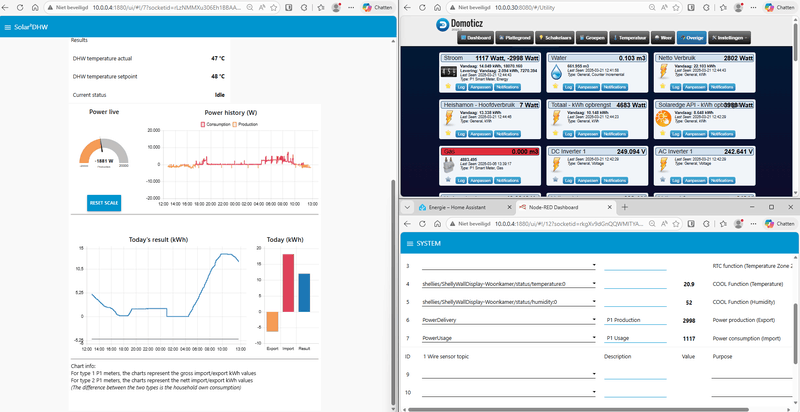800x412 pixels.
Task: Go home in the Domoticz browser window
Action: 437,8
